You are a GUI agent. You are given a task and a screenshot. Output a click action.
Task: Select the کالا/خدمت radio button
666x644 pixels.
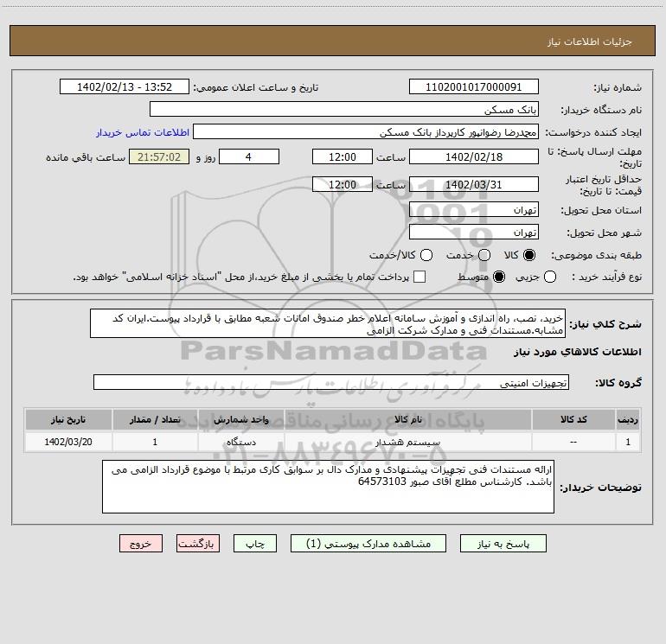pos(426,255)
